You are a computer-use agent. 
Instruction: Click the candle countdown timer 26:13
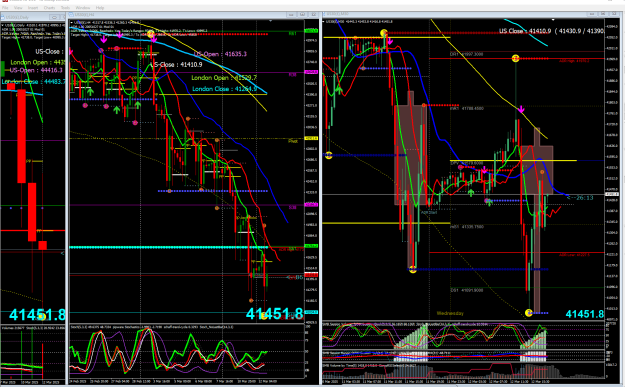pyautogui.click(x=580, y=198)
